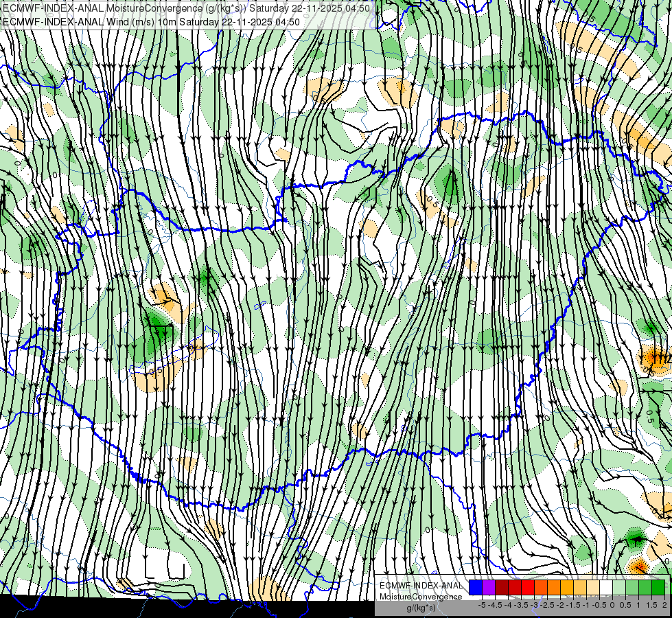
Task: Click the legend scale value '-3'
Action: pos(535,605)
